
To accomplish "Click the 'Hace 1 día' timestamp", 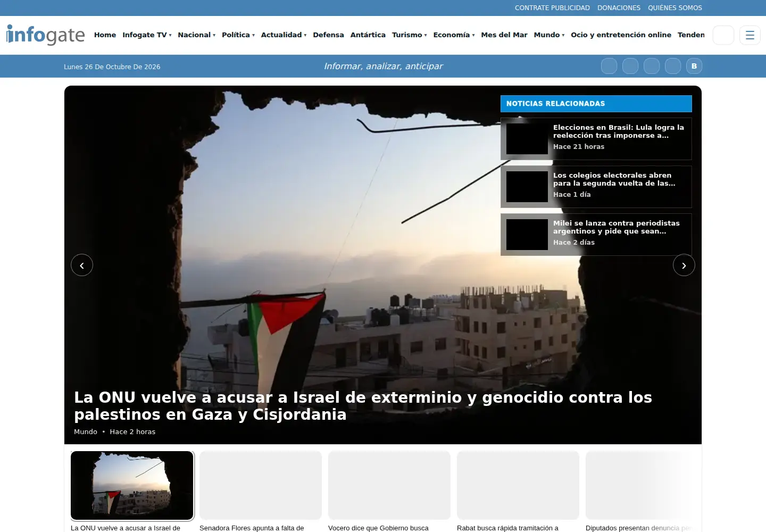I will [572, 195].
